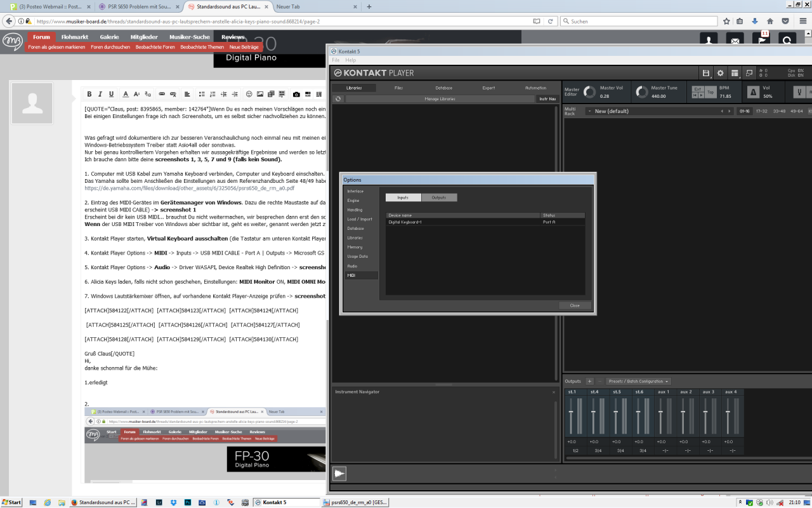Click the Tap tempo button

710,92
